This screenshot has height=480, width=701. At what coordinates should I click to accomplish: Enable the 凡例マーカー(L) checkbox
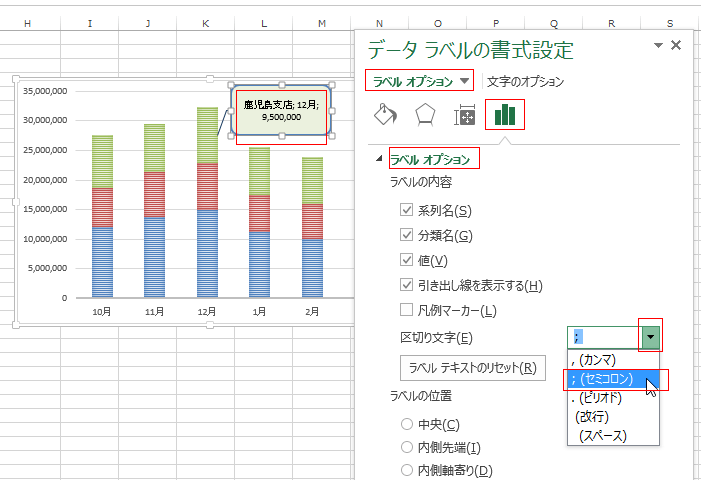pyautogui.click(x=406, y=310)
